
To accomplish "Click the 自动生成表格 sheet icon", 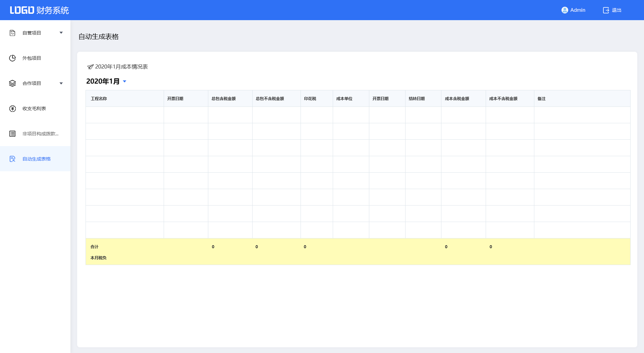I will tap(12, 159).
